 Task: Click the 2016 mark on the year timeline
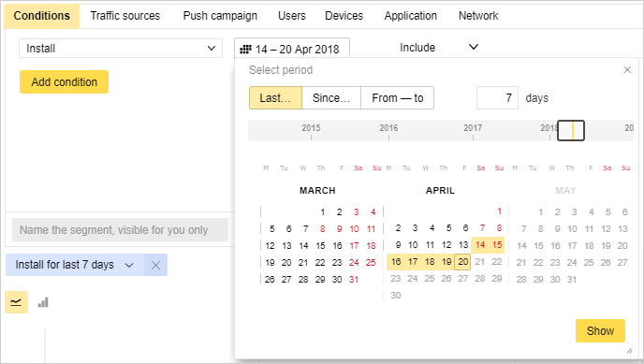388,128
